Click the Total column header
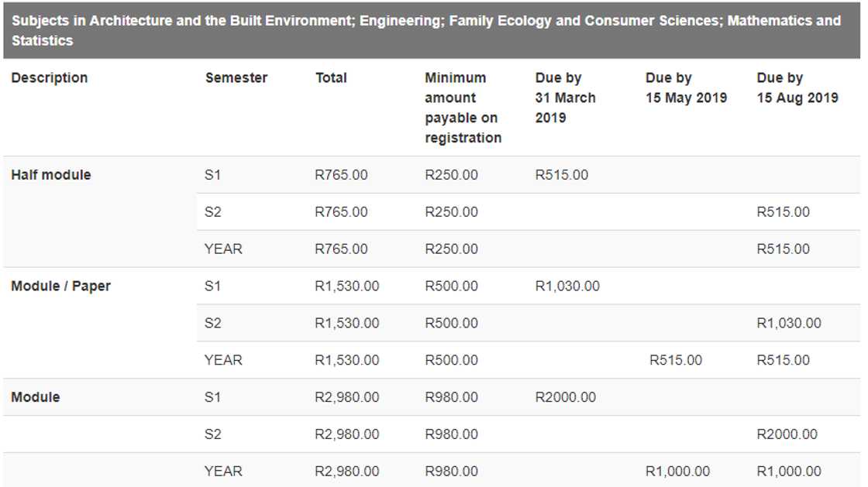This screenshot has height=487, width=868. [x=331, y=78]
